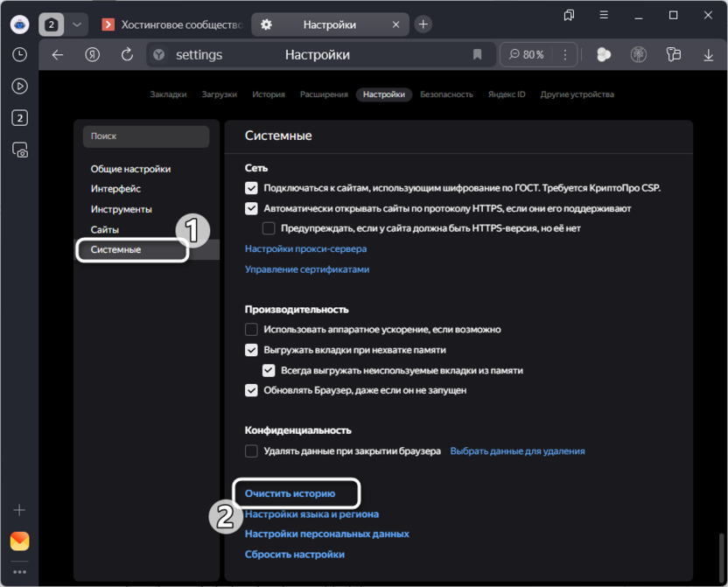Click the Поиск settings search field

(146, 136)
